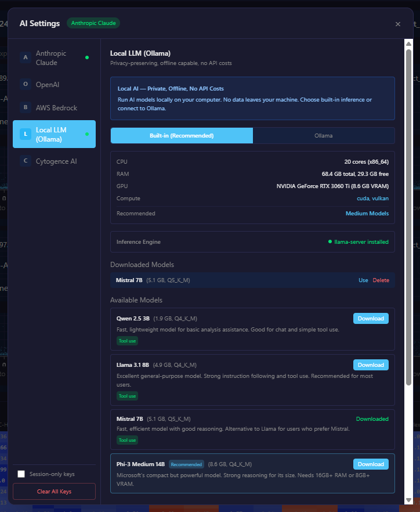Click the 'A' Anthropic provider icon
The image size is (420, 512).
coord(26,57)
